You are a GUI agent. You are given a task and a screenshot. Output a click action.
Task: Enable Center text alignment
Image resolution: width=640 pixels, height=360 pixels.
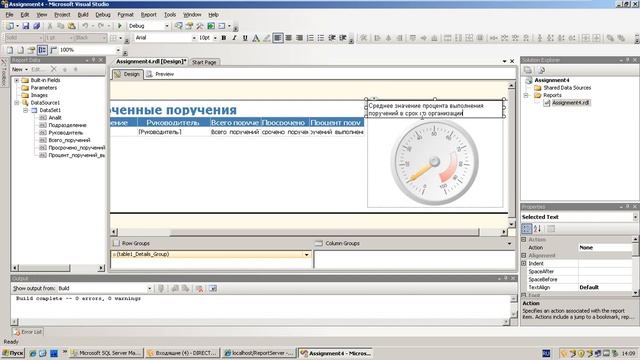tap(289, 38)
